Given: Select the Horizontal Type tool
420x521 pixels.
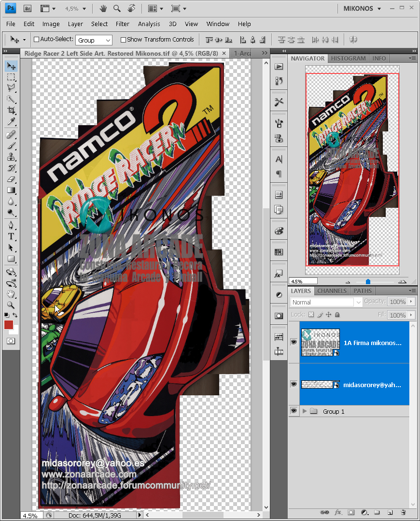Looking at the screenshot, I should point(11,237).
